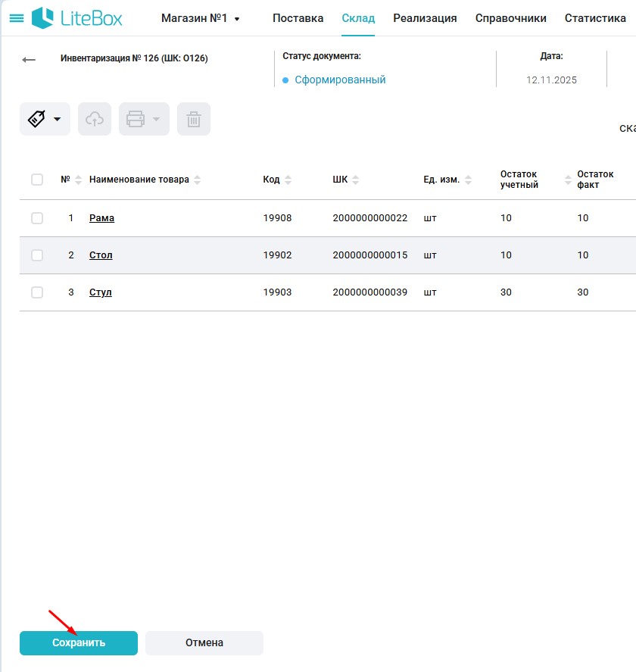Sort table by Код column arrows
Screen dimensions: 636x672
pyautogui.click(x=288, y=180)
